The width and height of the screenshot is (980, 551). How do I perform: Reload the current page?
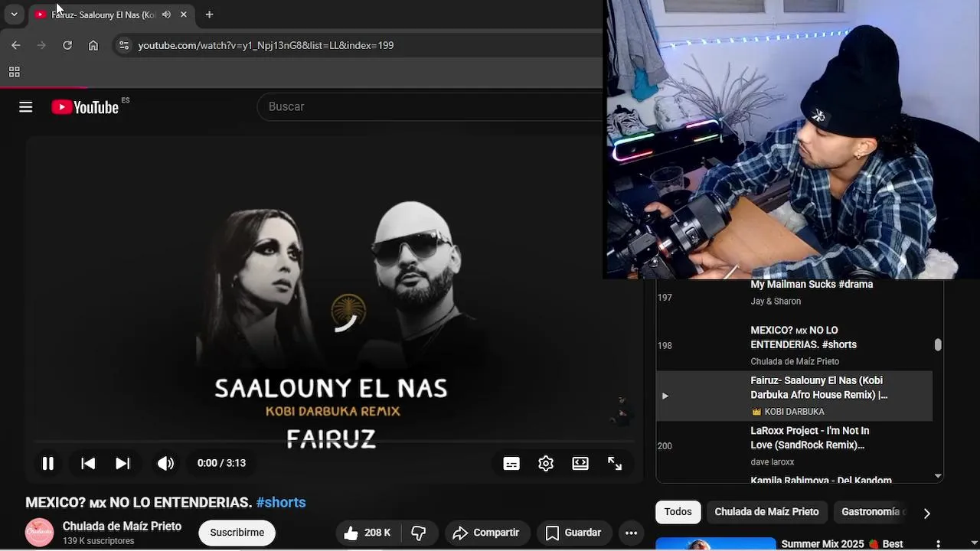point(67,45)
